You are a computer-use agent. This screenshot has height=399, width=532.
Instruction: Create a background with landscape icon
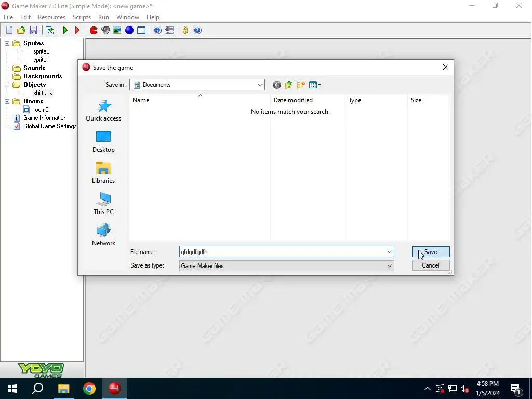(x=117, y=30)
